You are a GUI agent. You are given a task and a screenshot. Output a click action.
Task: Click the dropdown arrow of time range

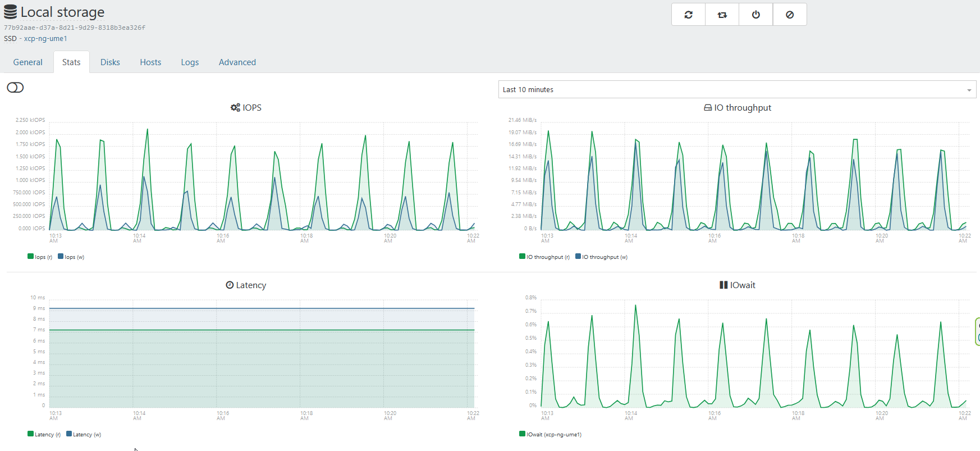(969, 90)
